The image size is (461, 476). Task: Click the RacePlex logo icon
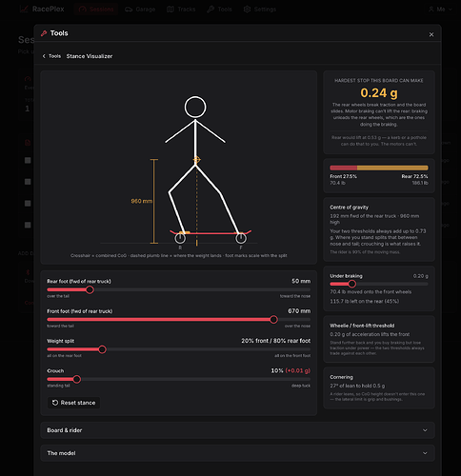click(x=24, y=9)
